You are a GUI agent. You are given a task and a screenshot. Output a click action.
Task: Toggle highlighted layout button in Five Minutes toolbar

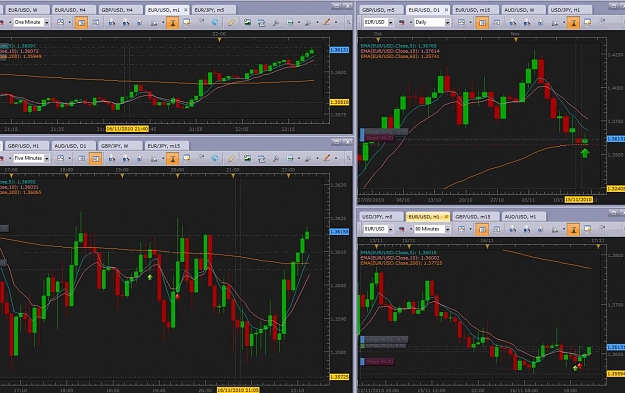(95, 158)
